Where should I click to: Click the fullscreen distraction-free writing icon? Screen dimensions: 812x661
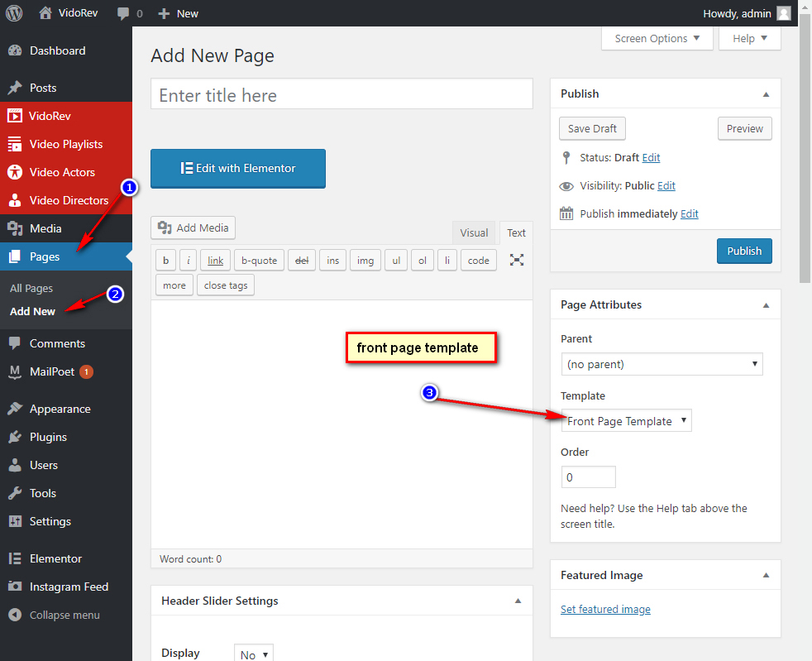tap(517, 260)
